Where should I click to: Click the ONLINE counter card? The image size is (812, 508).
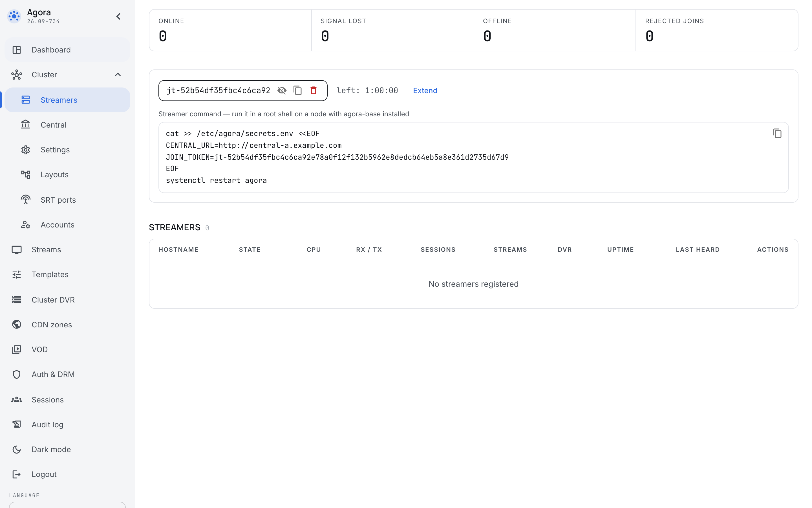pyautogui.click(x=230, y=30)
